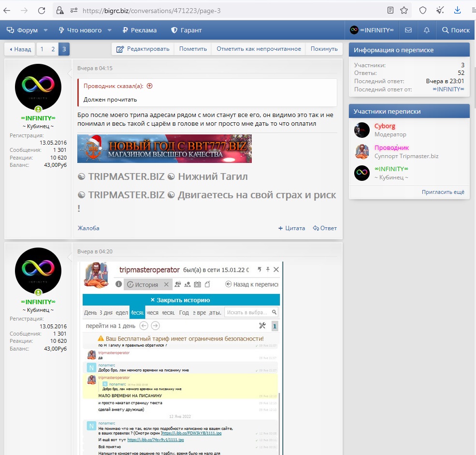
Task: Click Жалоба under the 04:15 post
Action: click(x=88, y=228)
